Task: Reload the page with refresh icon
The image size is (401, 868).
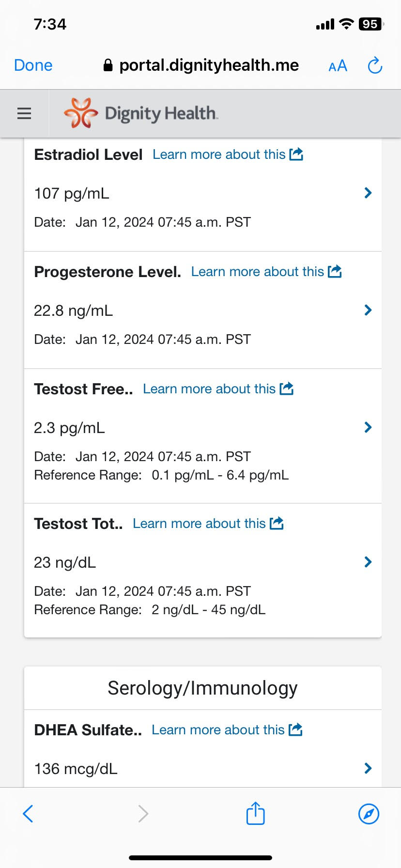Action: coord(375,65)
